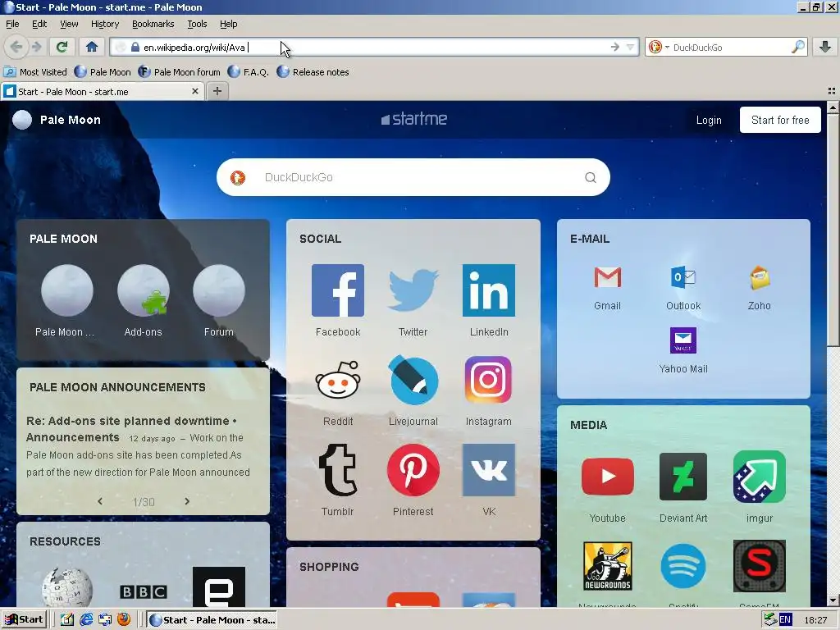The width and height of the screenshot is (840, 630).
Task: Click the browser Home toolbar button
Action: click(x=92, y=47)
